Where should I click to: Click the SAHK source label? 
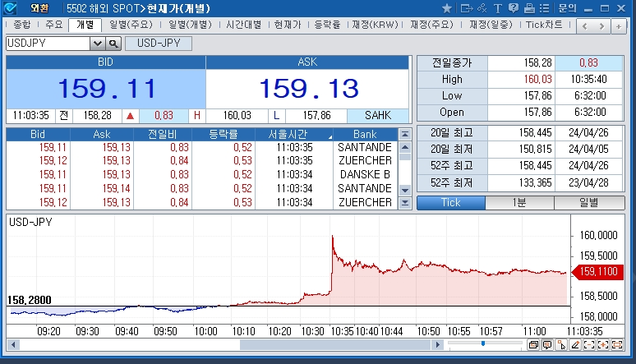point(378,116)
